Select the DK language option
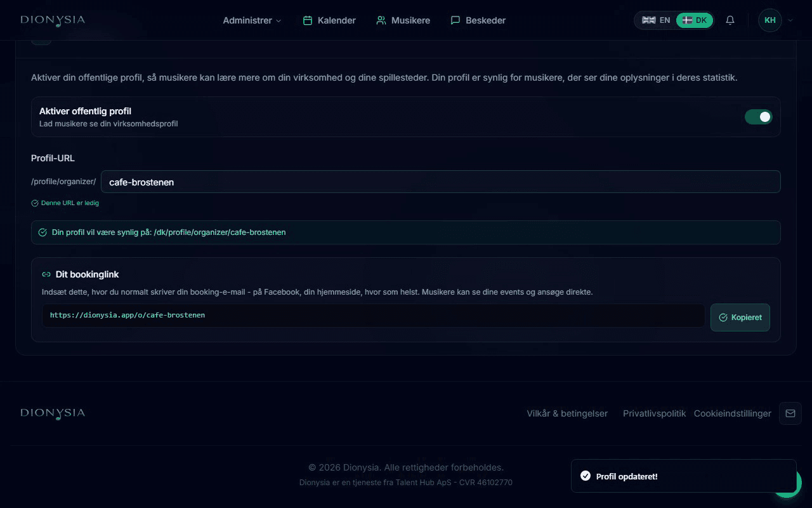 click(x=695, y=20)
